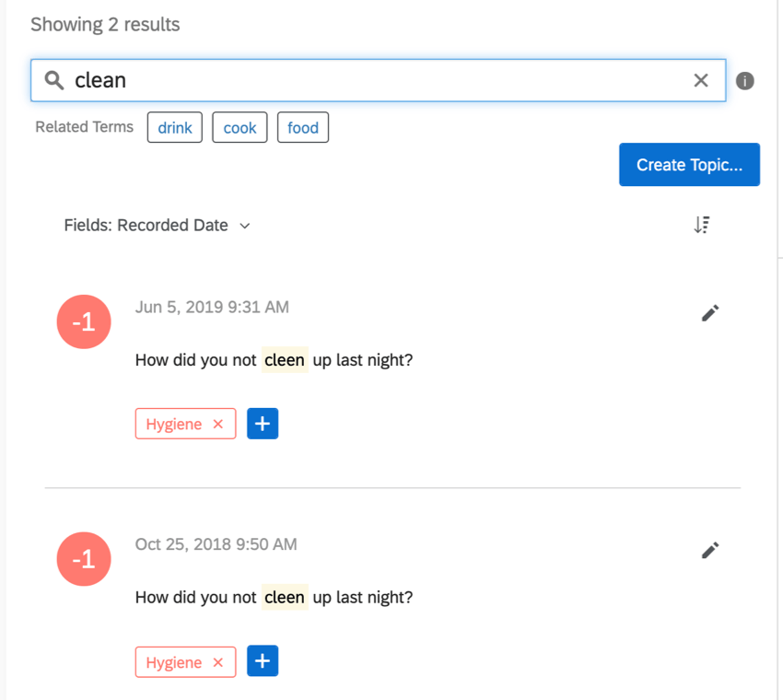Open the Create Topic dialog

(690, 165)
